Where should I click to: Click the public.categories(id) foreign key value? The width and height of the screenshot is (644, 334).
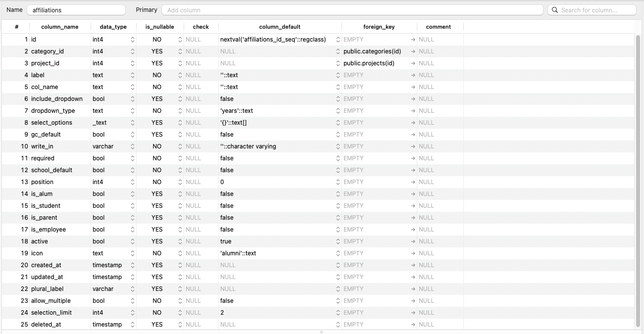369,51
